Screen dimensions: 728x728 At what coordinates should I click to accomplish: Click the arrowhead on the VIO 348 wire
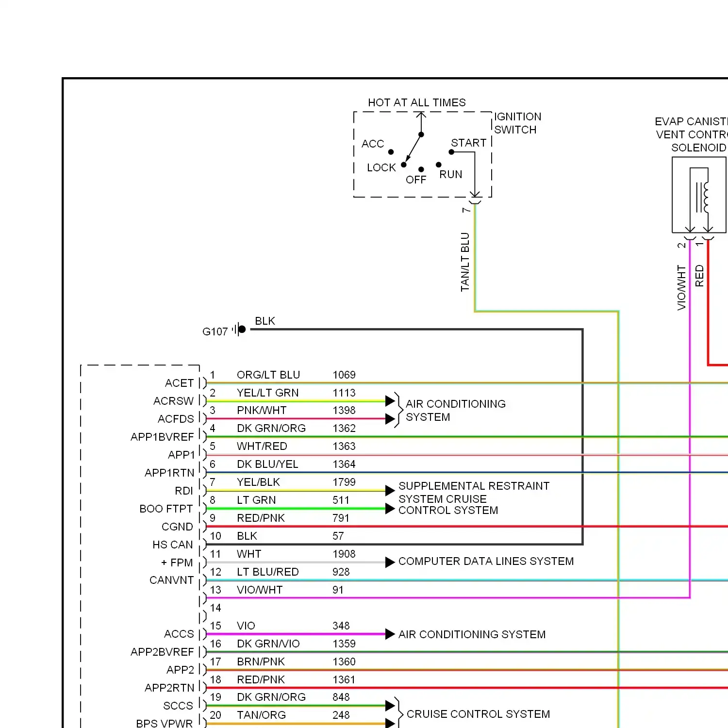(x=390, y=634)
